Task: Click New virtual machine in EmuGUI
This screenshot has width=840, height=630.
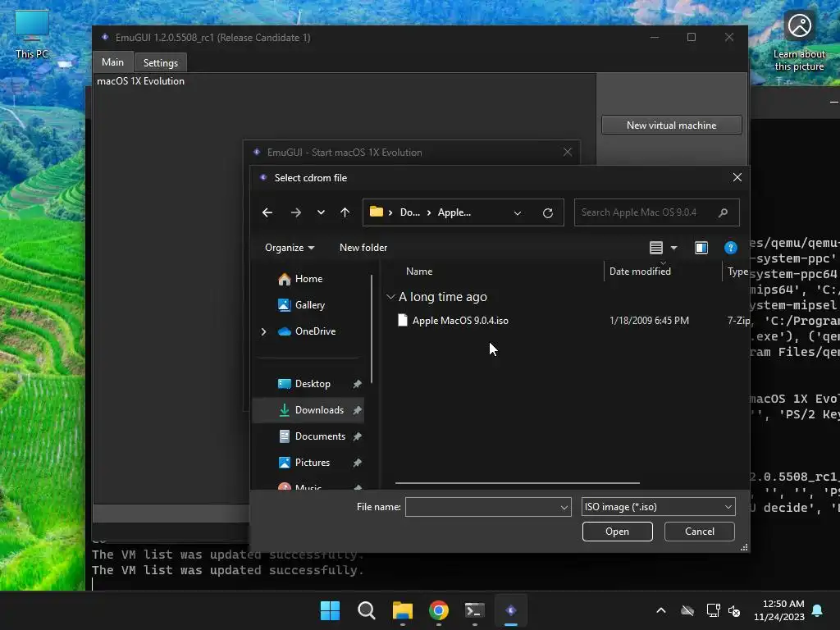Action: tap(671, 126)
